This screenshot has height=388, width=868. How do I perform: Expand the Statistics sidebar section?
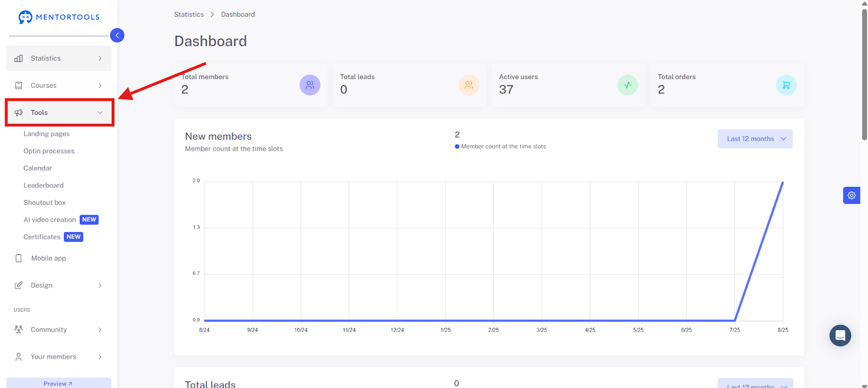coord(59,59)
